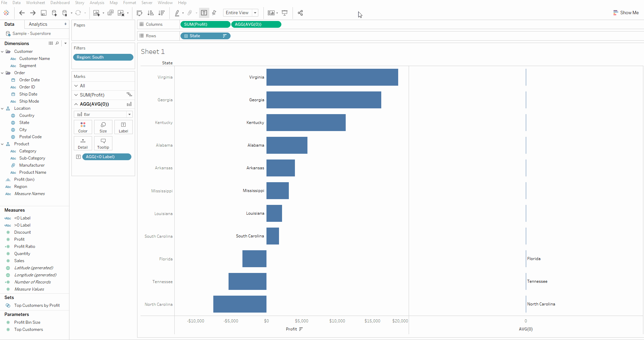
Task: Open the Analysis menu
Action: [97, 3]
